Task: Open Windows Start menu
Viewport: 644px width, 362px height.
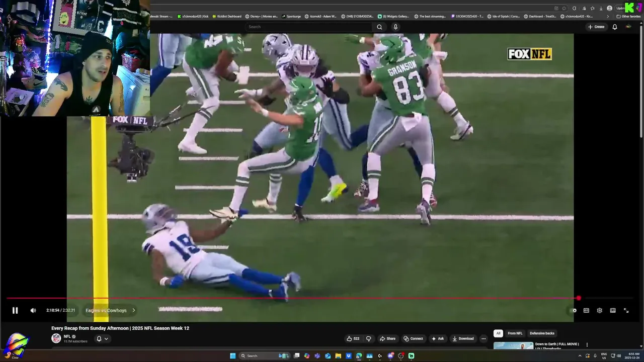Action: coord(232,356)
